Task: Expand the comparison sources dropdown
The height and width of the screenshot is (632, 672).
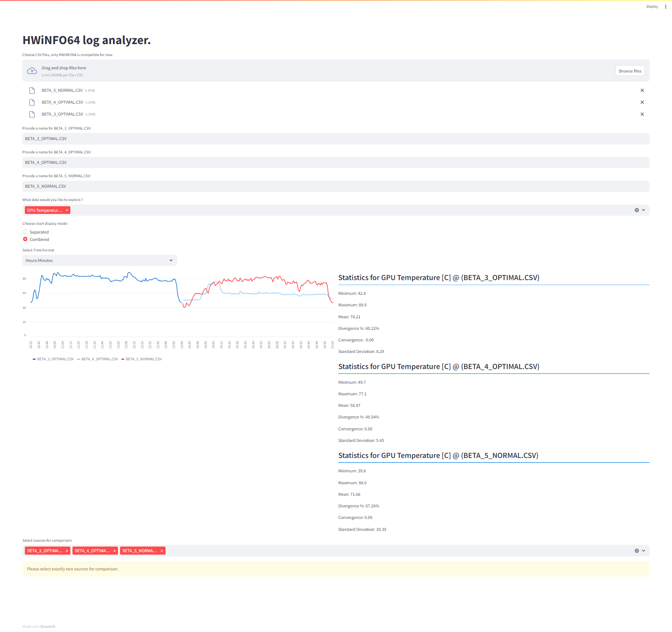Action: point(643,551)
